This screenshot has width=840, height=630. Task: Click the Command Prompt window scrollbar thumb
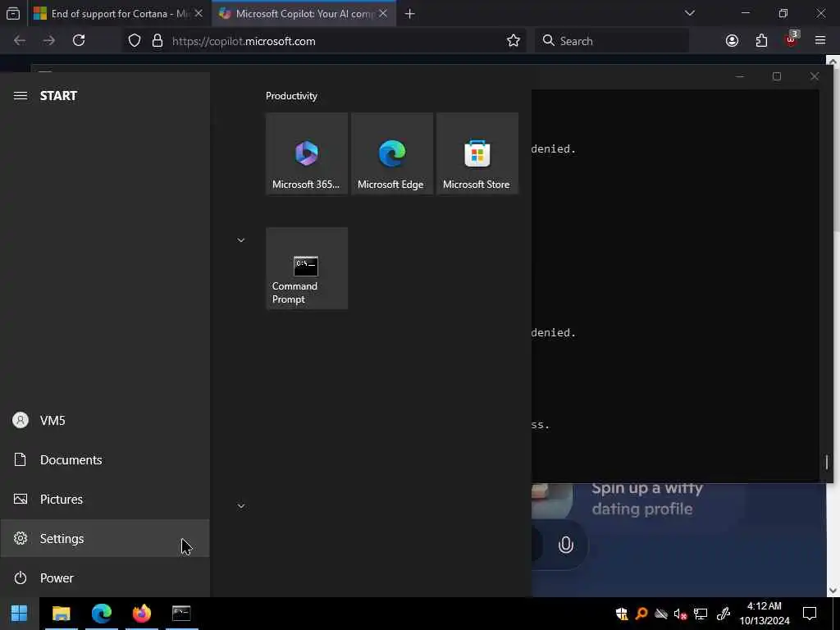tap(827, 463)
